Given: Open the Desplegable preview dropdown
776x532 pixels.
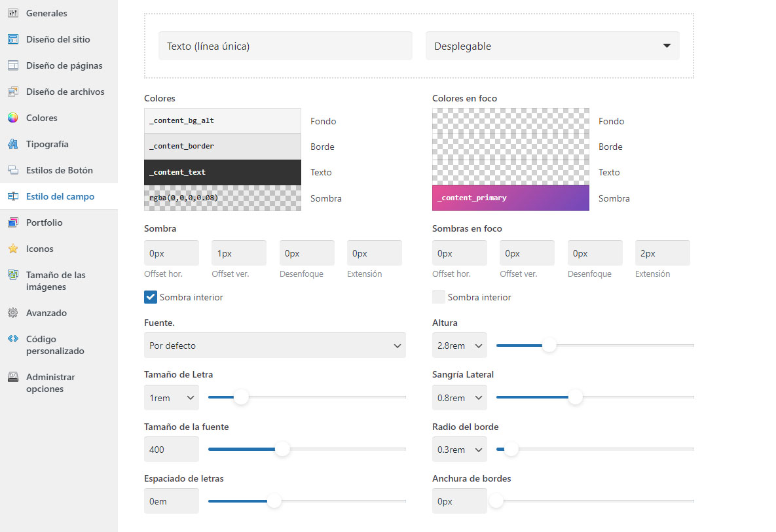Looking at the screenshot, I should (552, 46).
